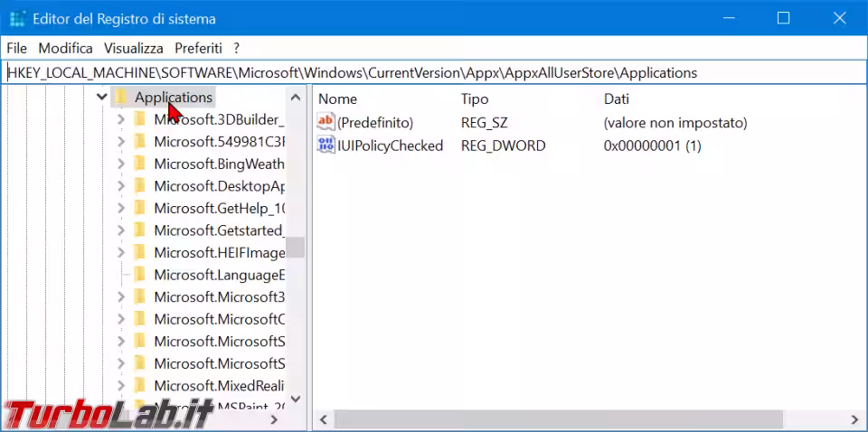Select the Microsoft.MixedReali key
This screenshot has height=432, width=868.
219,385
